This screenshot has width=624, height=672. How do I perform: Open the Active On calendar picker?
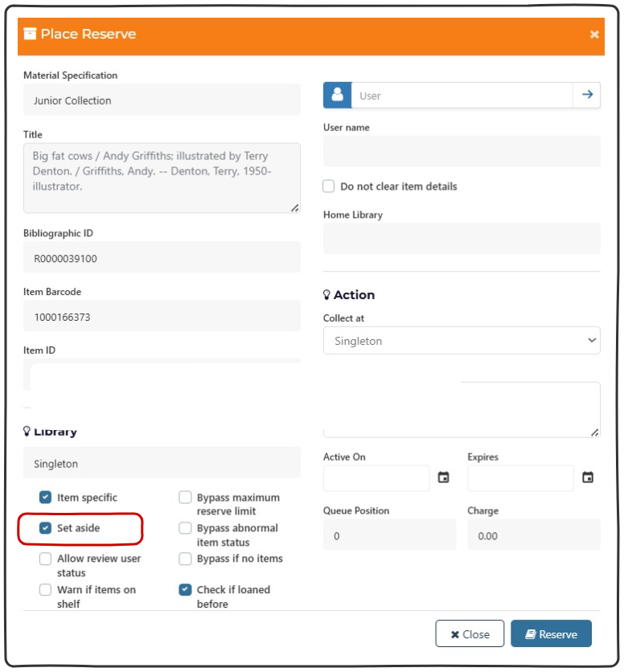(x=443, y=477)
